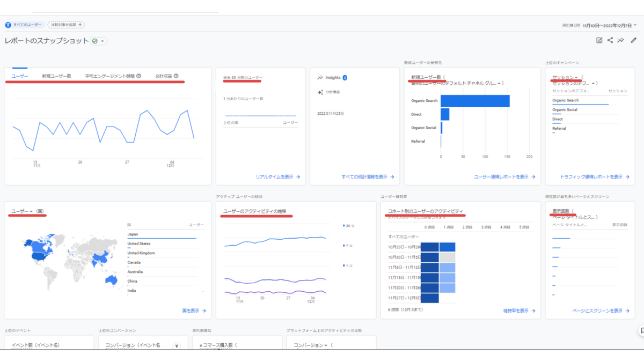Click the 2022年11月25日 insight date
Viewport: 644px width, 362px height.
pyautogui.click(x=331, y=114)
